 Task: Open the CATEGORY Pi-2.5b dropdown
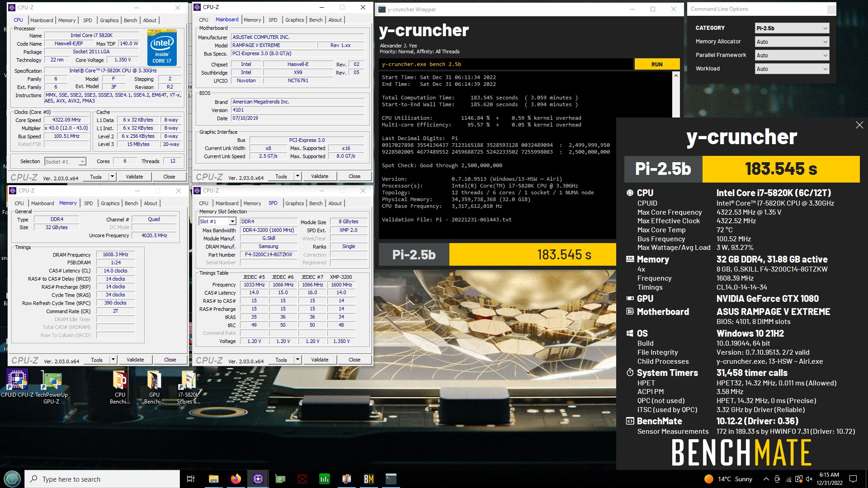(x=792, y=28)
